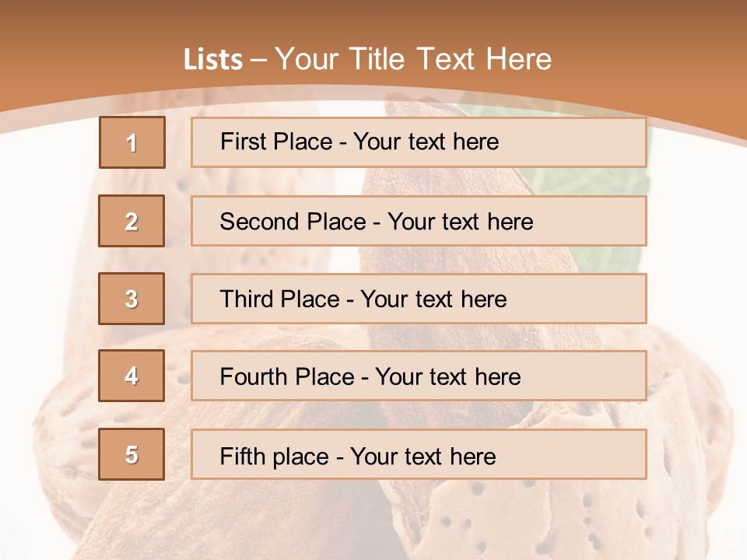Click the digit 1 label
This screenshot has height=560, width=747.
(132, 143)
